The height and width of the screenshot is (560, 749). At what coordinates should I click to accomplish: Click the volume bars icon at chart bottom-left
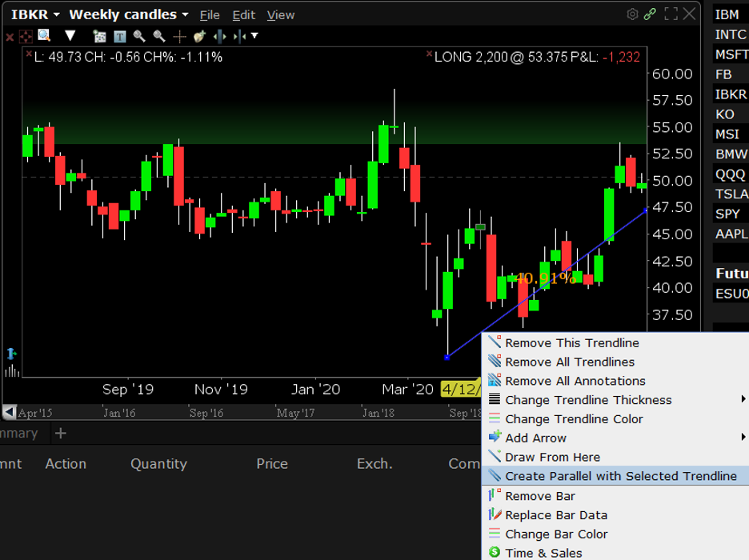point(11,371)
